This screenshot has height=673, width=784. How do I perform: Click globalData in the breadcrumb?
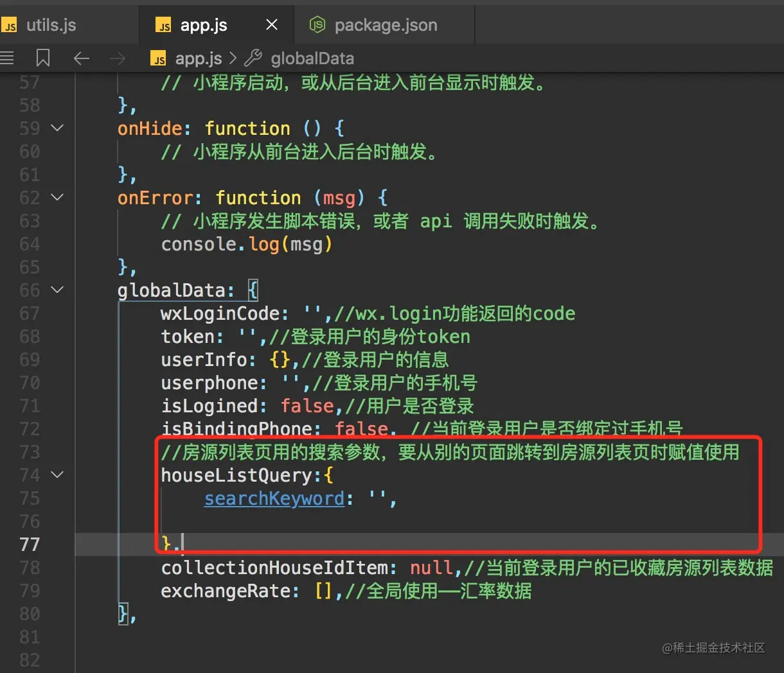(x=312, y=58)
